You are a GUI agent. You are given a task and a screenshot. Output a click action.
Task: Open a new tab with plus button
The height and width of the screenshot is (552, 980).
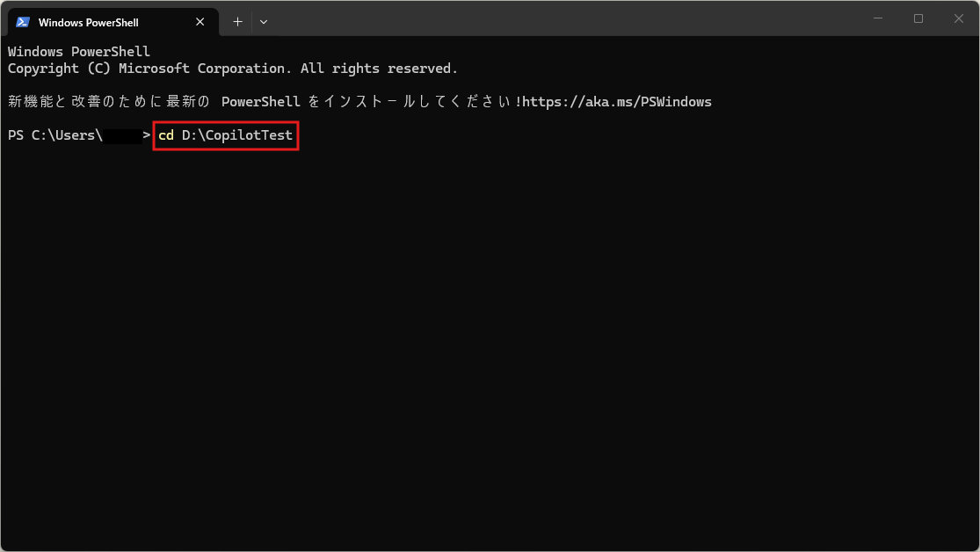(237, 22)
